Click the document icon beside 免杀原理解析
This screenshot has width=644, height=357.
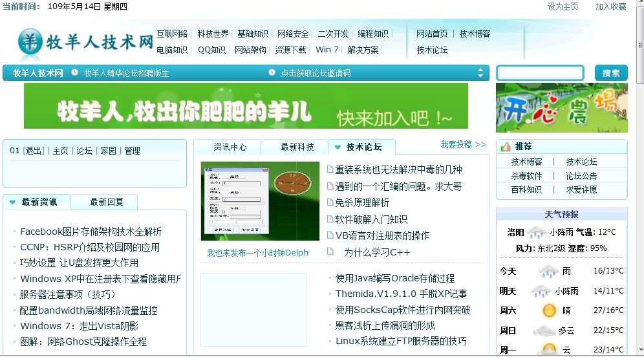click(330, 202)
